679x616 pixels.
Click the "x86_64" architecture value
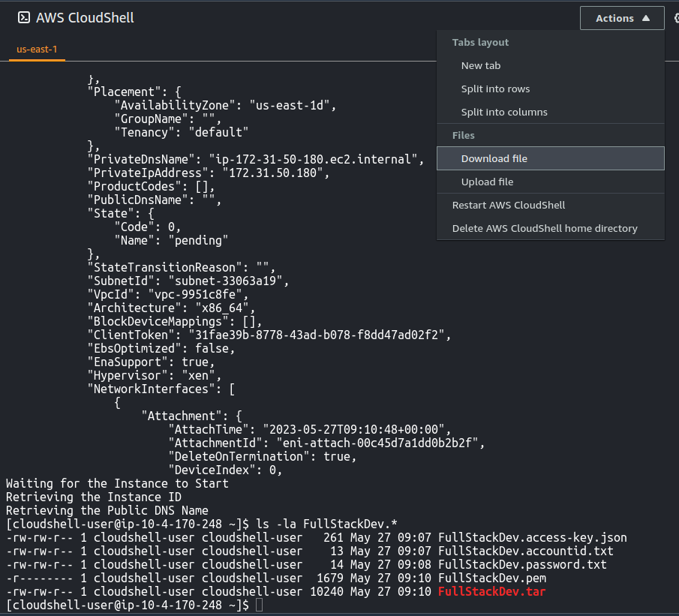pos(222,308)
